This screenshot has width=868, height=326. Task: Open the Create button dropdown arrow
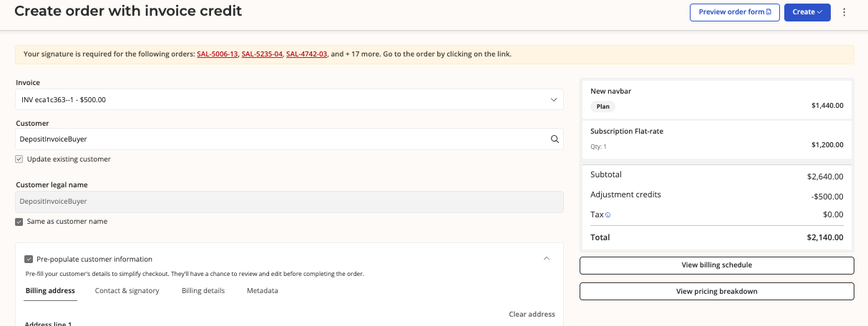(x=820, y=12)
